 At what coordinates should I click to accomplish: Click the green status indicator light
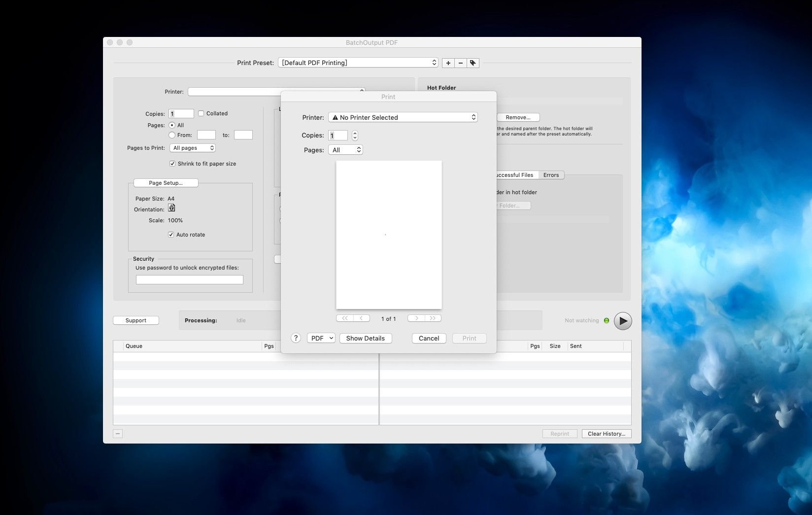(607, 321)
